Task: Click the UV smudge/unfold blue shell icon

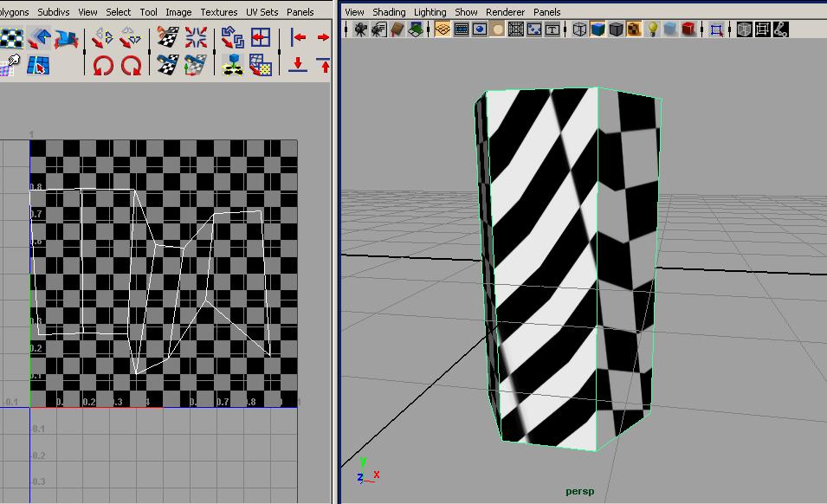Action: point(66,38)
